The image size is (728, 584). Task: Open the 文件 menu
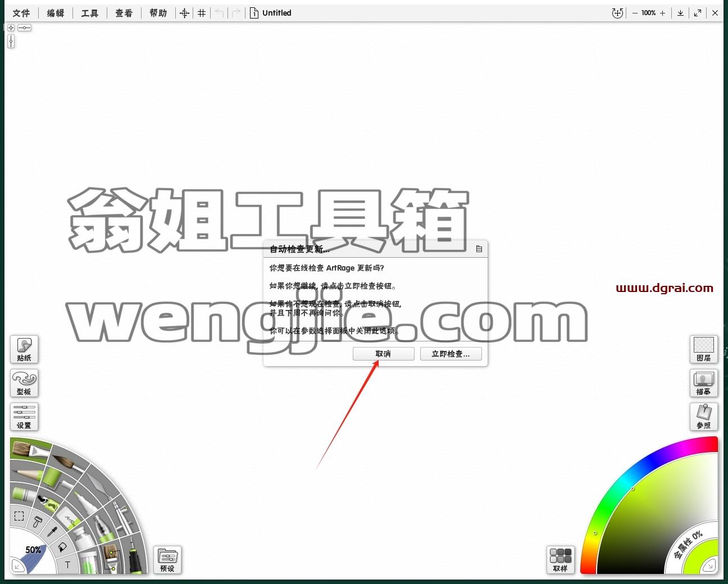21,13
